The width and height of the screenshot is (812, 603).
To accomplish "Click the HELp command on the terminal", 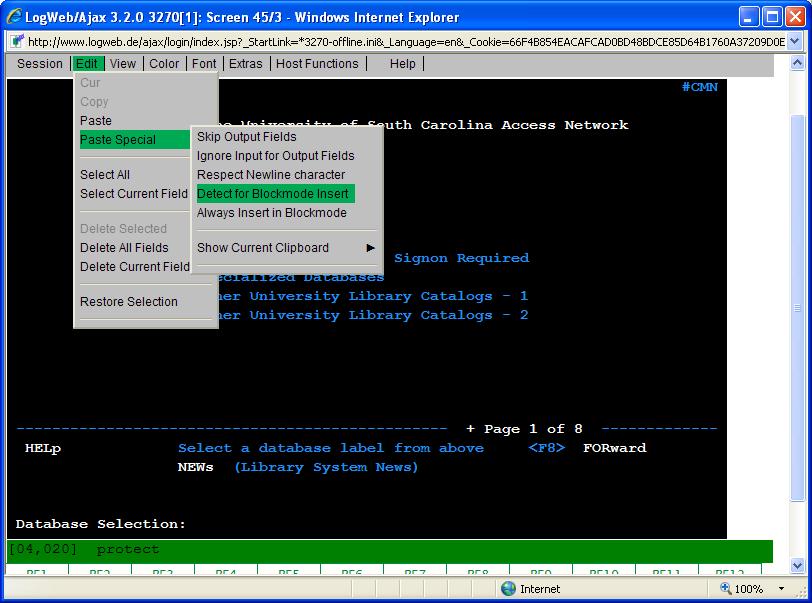I will pos(43,448).
